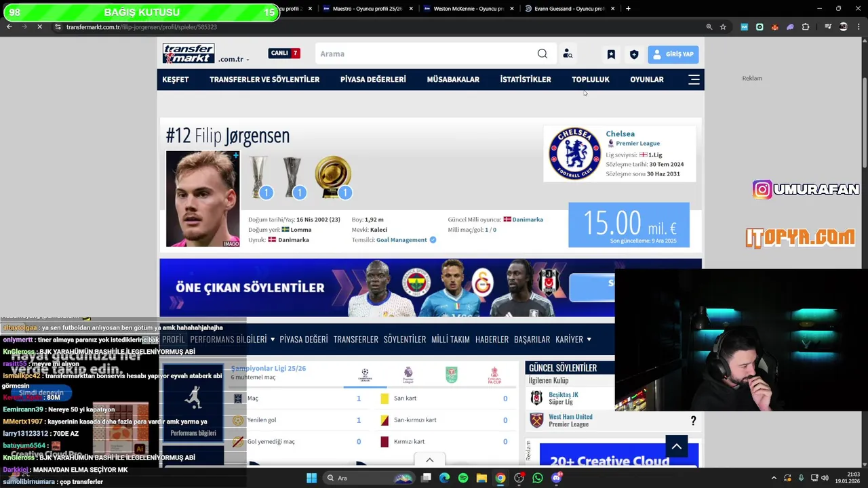This screenshot has width=868, height=488.
Task: Open the OYUNLAR menu
Action: (647, 79)
